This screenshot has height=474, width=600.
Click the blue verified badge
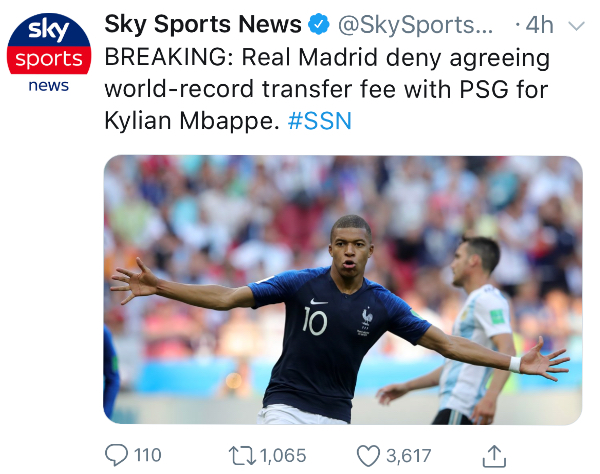[x=319, y=24]
